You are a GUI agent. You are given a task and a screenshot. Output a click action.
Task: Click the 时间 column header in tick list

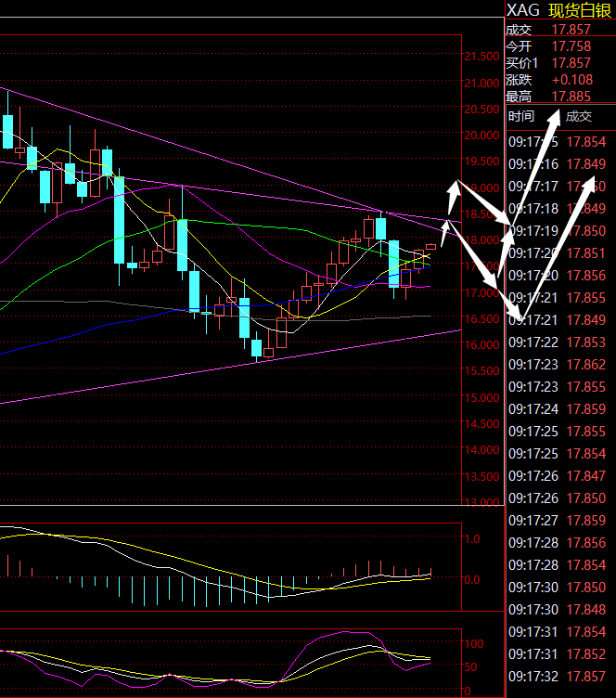point(520,116)
